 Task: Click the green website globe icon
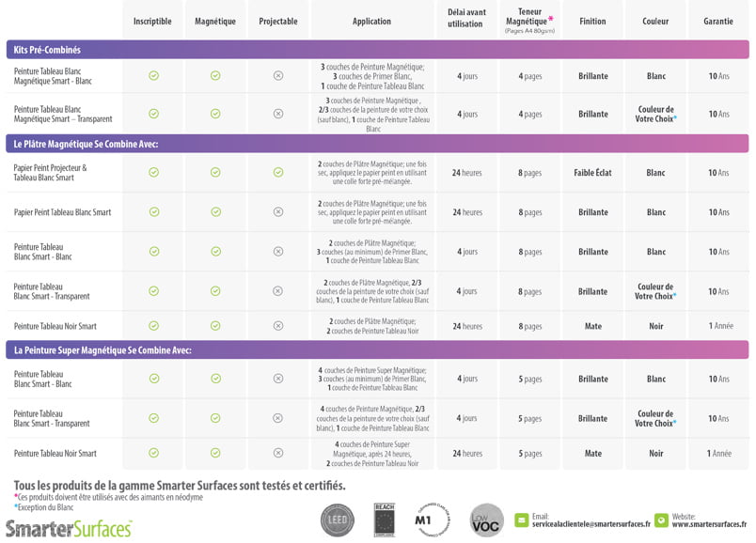click(x=661, y=520)
